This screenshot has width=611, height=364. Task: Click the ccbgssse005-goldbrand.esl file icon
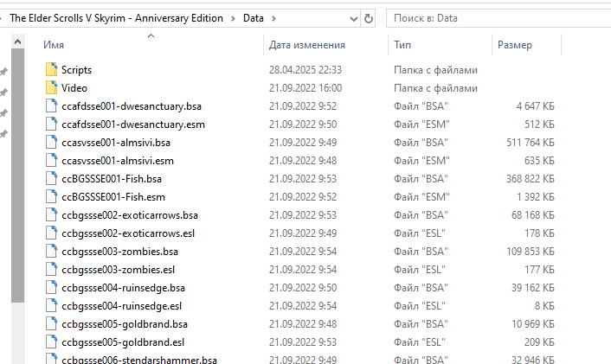point(51,342)
